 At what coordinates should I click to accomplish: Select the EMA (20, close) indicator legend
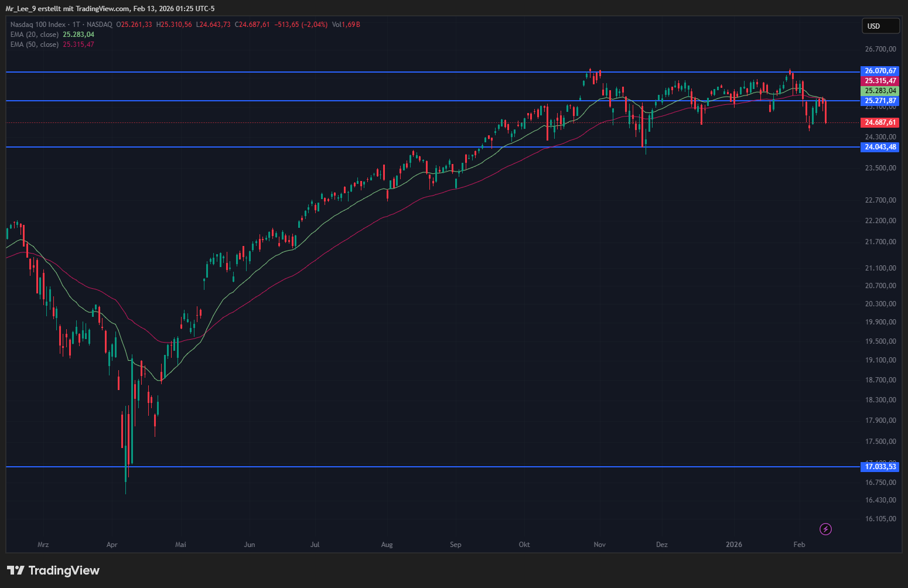(x=35, y=35)
